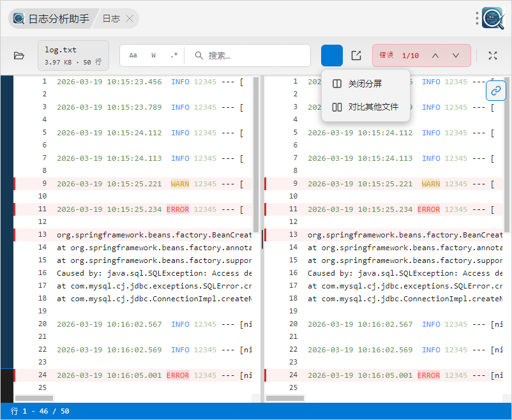Toggle case-sensitive search (Aa)
Viewport: 512px width, 420px height.
point(133,56)
